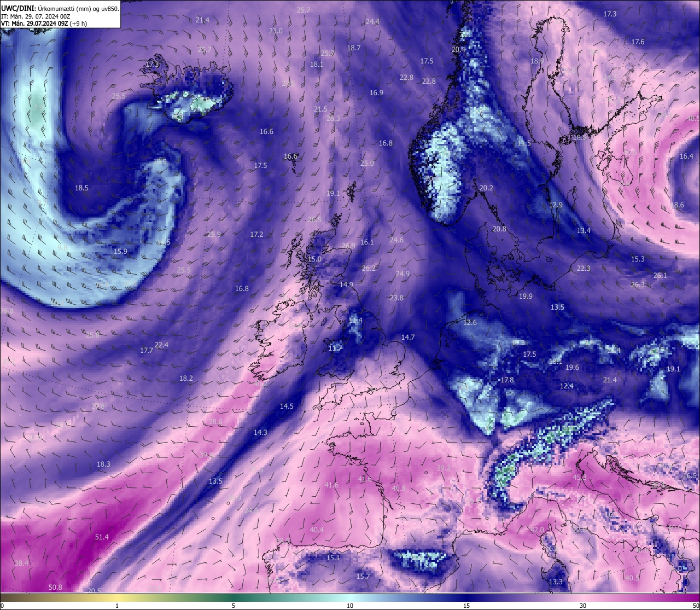Click the map value 22.4
Viewport: 700px width, 610px height.
click(x=161, y=345)
